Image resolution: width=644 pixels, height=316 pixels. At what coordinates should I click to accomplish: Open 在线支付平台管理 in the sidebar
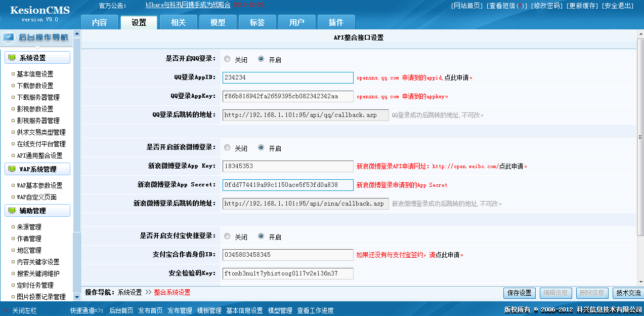click(41, 144)
